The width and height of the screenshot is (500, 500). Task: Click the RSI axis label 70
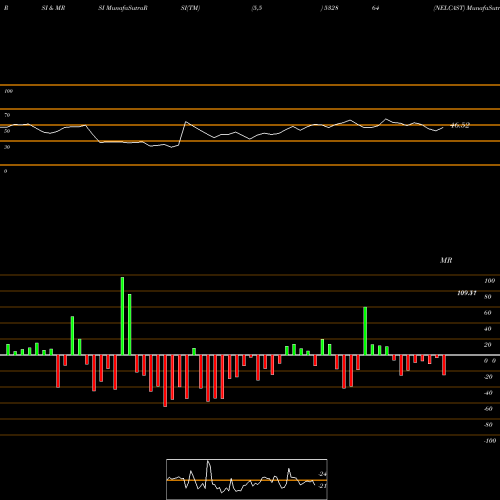7,115
